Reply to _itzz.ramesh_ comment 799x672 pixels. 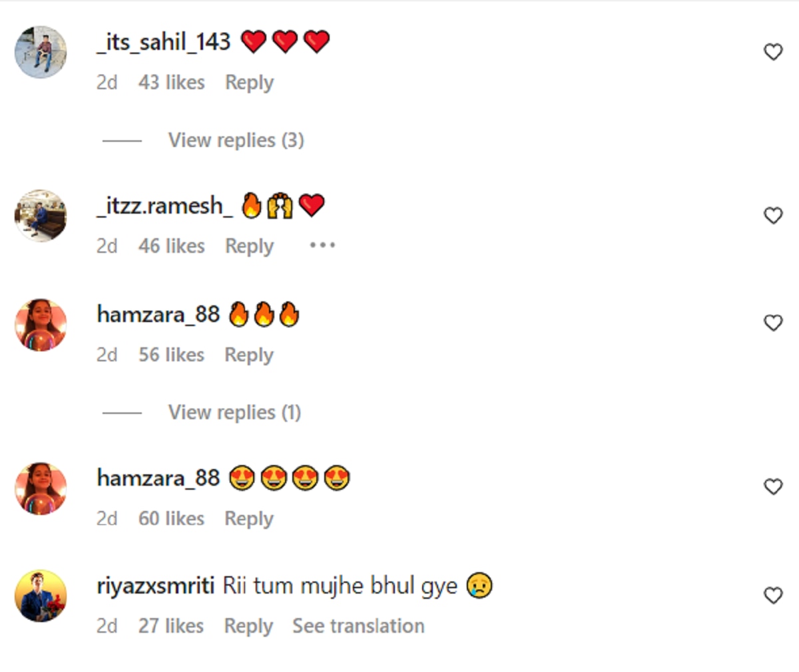point(249,246)
